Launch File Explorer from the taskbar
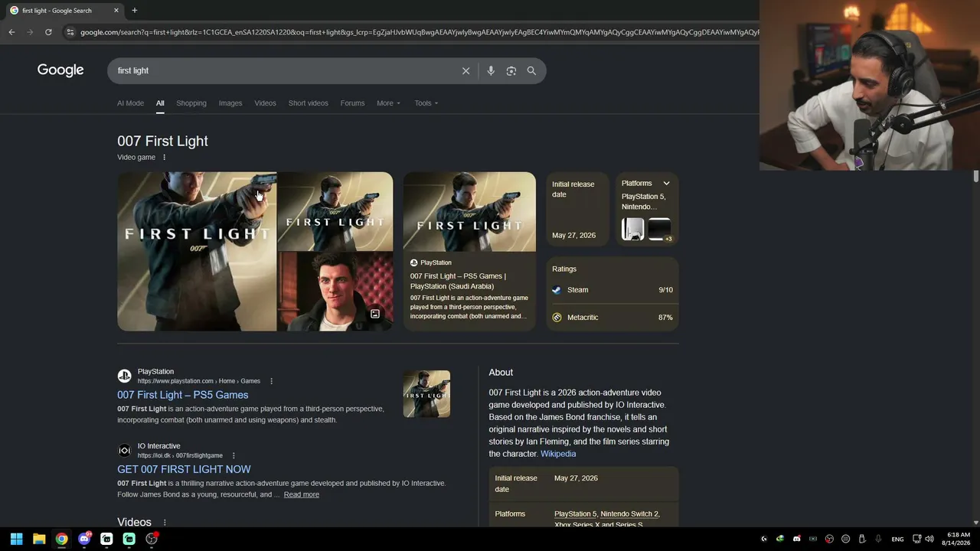The height and width of the screenshot is (551, 980). point(39,539)
